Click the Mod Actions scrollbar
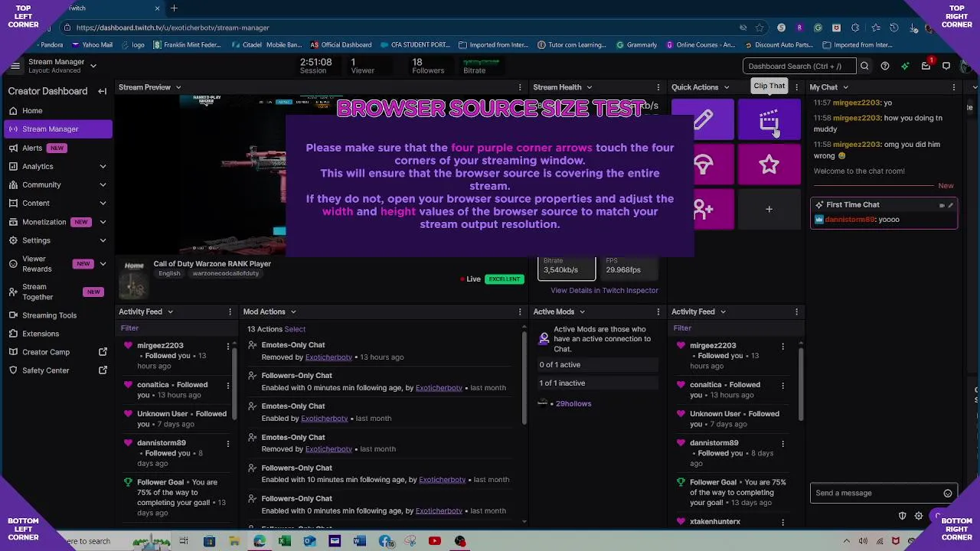This screenshot has width=980, height=551. [524, 377]
